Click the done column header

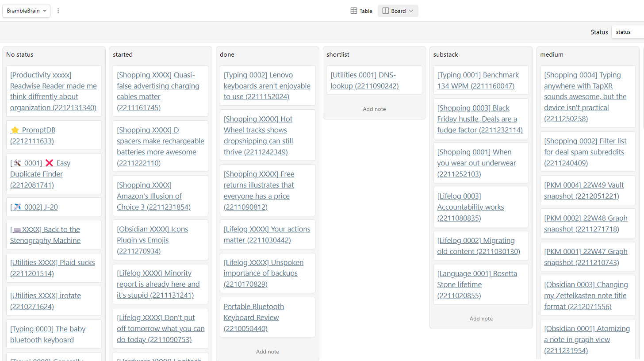pyautogui.click(x=227, y=54)
